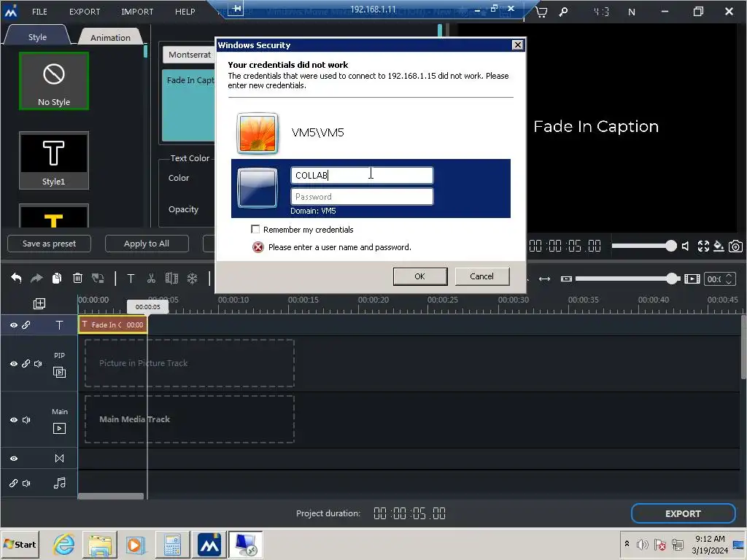The image size is (747, 560).
Task: Click Remote Desktop Connection taskbar icon
Action: click(x=246, y=544)
